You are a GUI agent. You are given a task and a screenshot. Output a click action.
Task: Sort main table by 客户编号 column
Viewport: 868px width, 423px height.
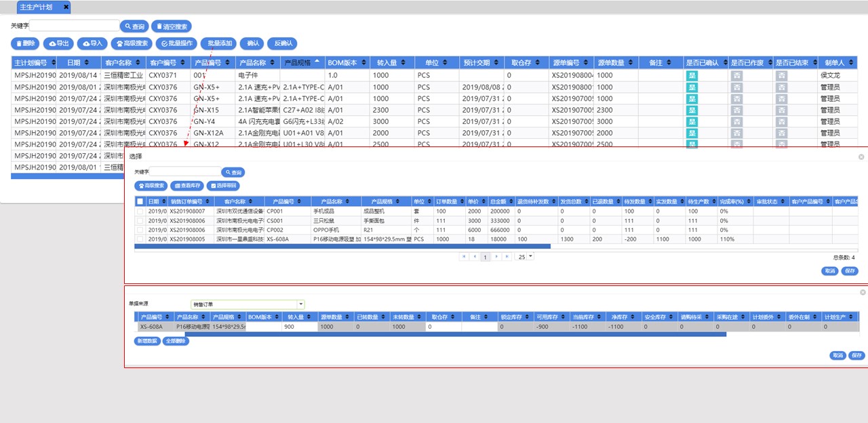tap(183, 62)
